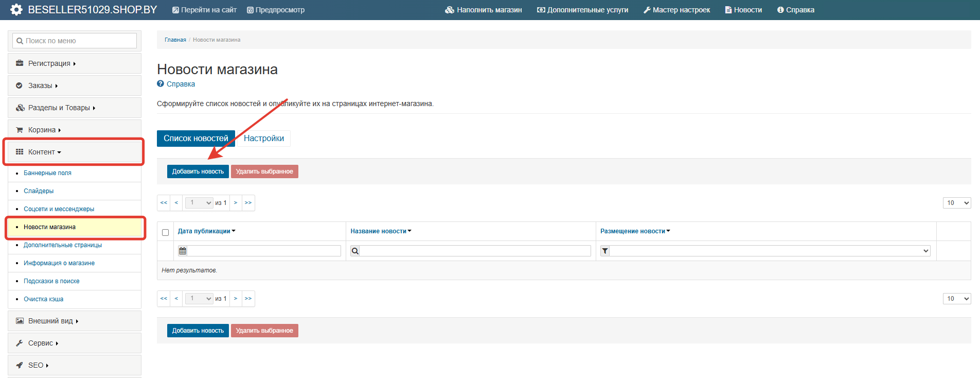Screen dimensions: 980x378
Task: Click the magnifier icon in the news title filter
Action: (355, 251)
